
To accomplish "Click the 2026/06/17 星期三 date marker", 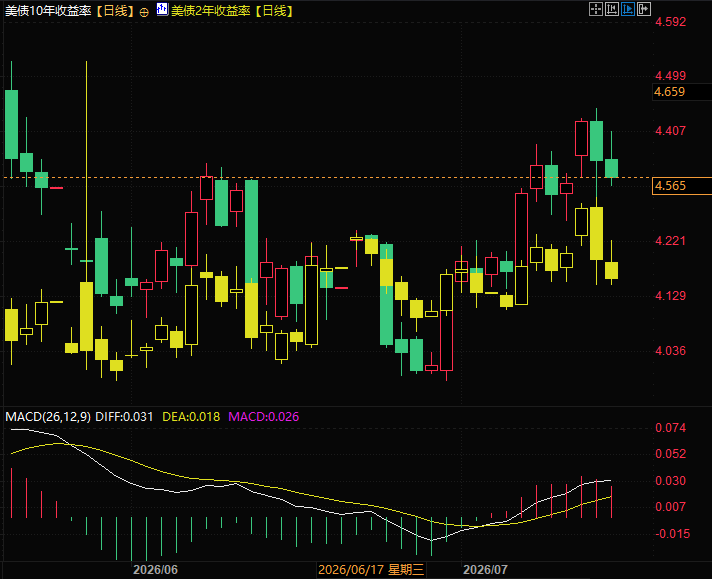I will [x=371, y=569].
